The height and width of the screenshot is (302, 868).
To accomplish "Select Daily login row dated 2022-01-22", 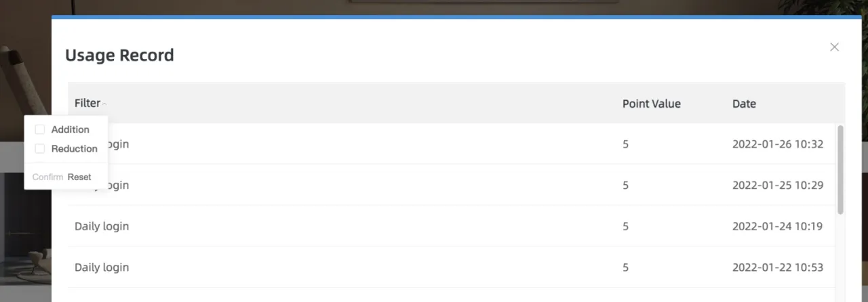I will pyautogui.click(x=452, y=267).
